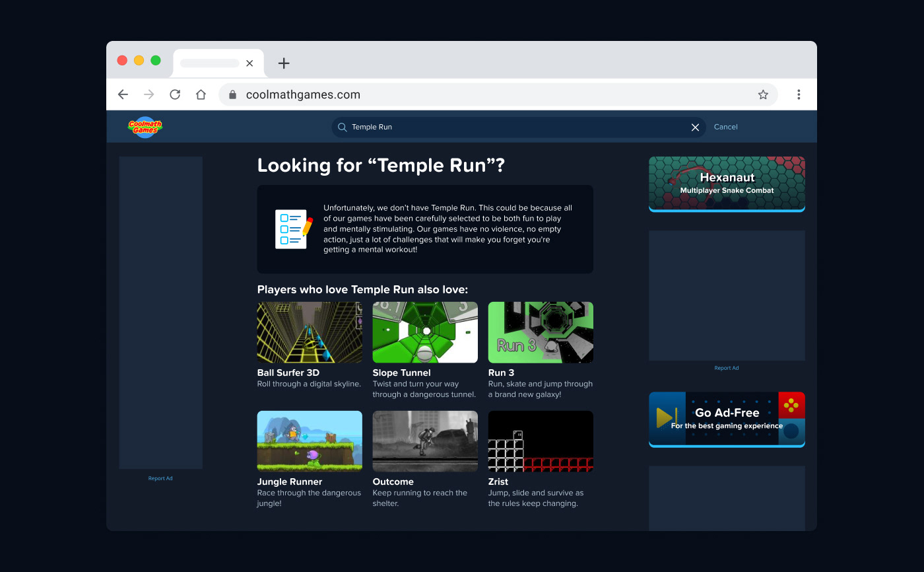924x572 pixels.
Task: Close the current browser tab
Action: (x=249, y=63)
